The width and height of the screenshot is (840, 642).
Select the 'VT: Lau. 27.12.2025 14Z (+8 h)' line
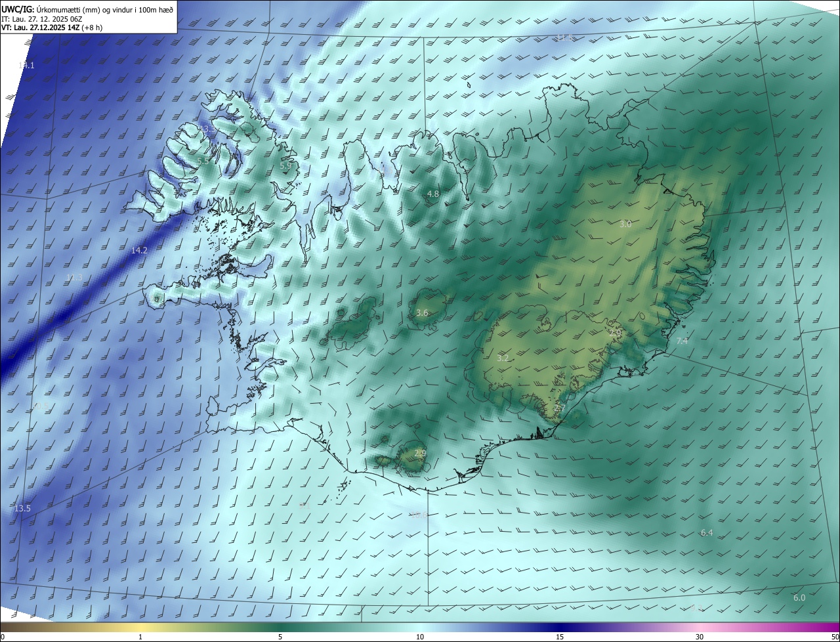click(51, 27)
